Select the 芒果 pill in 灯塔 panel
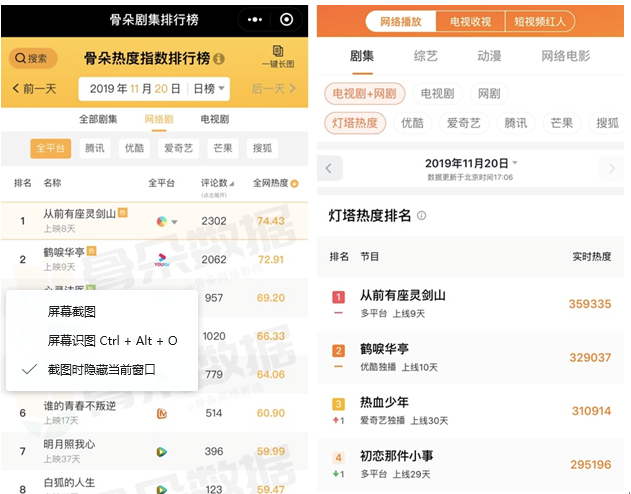This screenshot has height=494, width=631. click(562, 123)
